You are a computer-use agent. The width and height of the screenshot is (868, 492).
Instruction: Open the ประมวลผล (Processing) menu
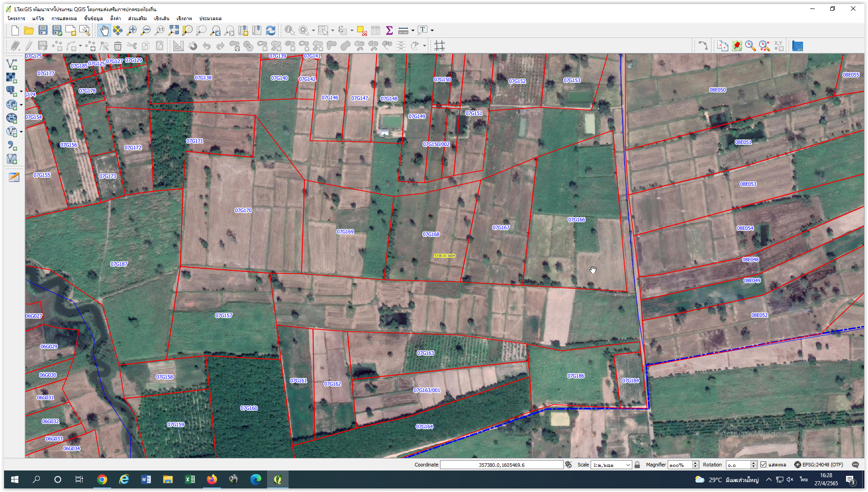coord(210,18)
